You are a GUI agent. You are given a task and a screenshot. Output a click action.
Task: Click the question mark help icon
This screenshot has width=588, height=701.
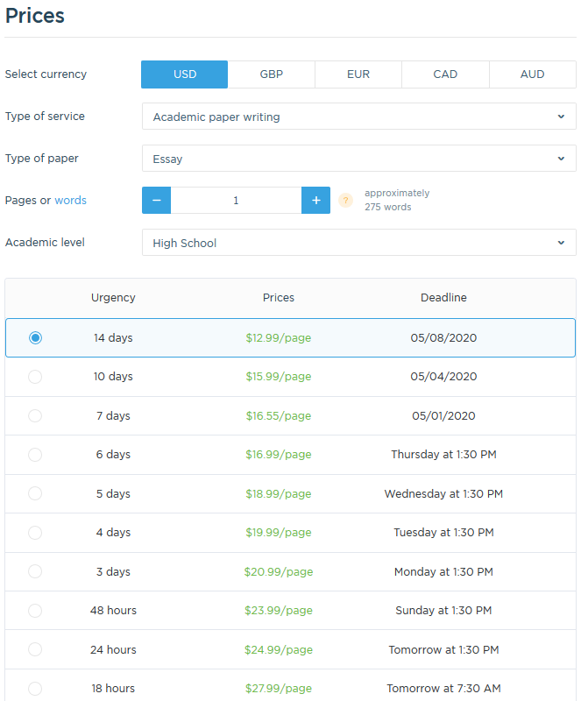click(345, 201)
